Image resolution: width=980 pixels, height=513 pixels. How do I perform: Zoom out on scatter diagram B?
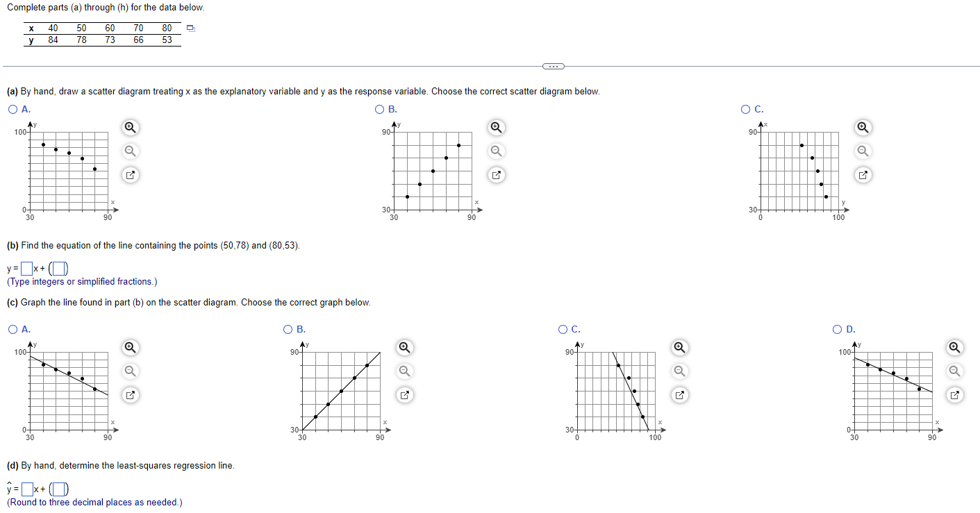coord(496,151)
